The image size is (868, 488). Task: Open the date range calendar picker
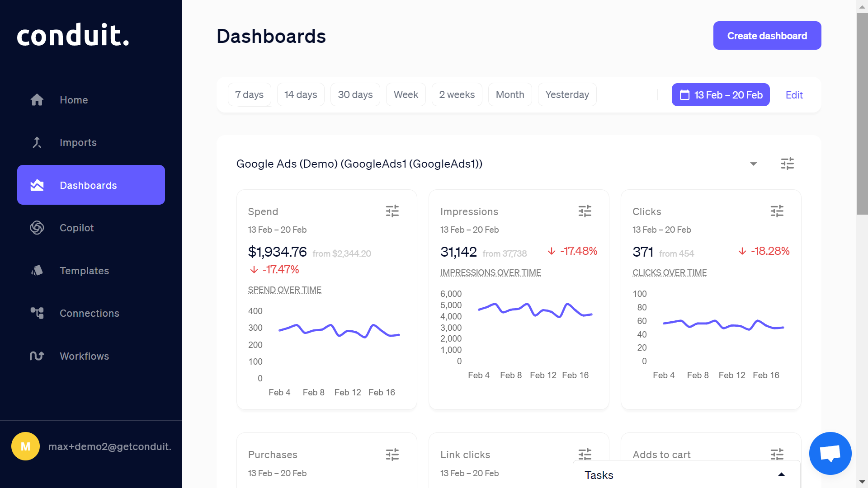(x=720, y=94)
